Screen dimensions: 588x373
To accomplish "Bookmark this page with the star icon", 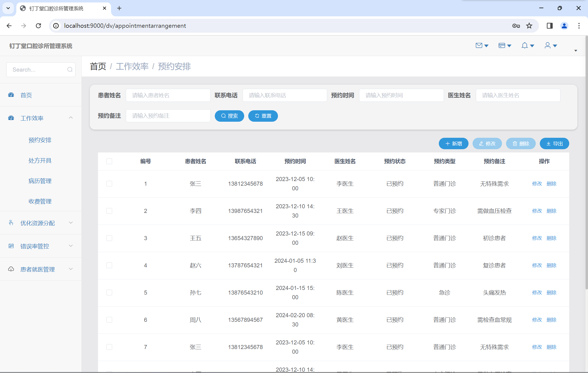I will pos(529,26).
